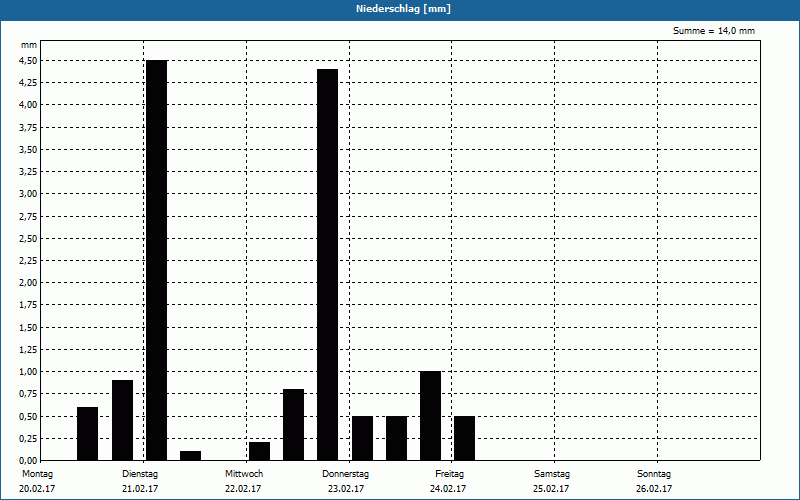800x500 pixels.
Task: Click the 1,25 y-axis value
Action: pyautogui.click(x=28, y=349)
